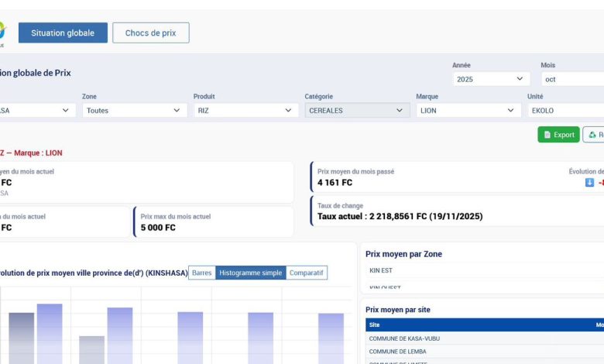Click the green Export button
604x364 pixels.
(x=558, y=135)
